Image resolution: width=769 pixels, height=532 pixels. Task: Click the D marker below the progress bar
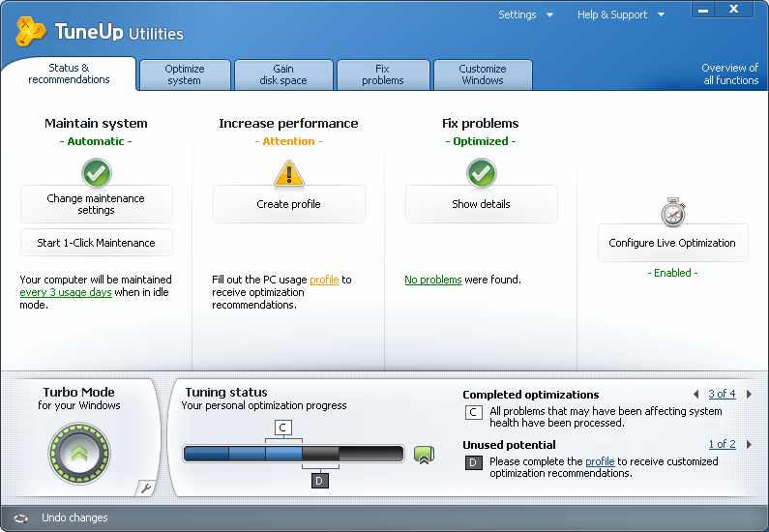point(320,481)
